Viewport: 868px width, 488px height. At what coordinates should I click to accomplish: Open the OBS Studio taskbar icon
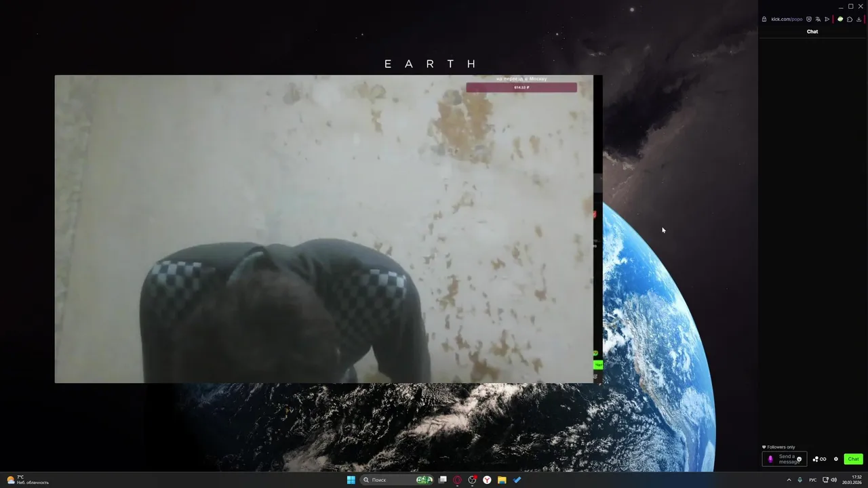click(473, 480)
